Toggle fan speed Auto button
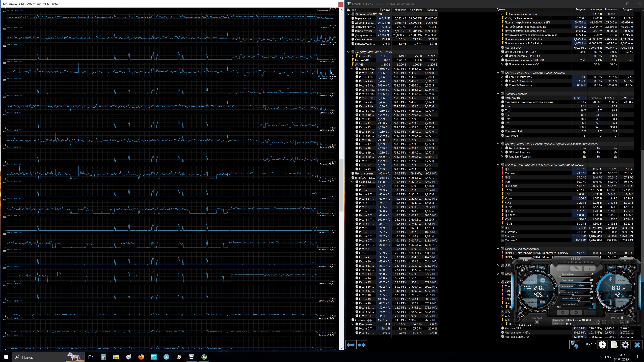The image size is (644, 362). pyautogui.click(x=593, y=308)
